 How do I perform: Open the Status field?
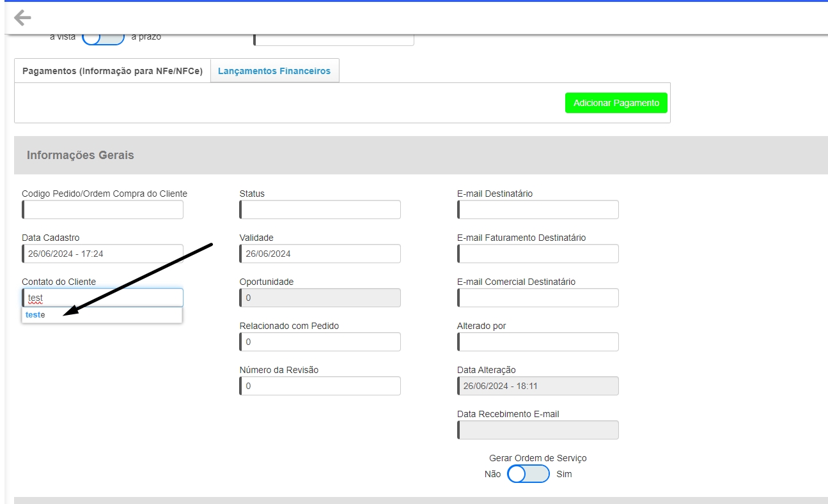coord(320,210)
